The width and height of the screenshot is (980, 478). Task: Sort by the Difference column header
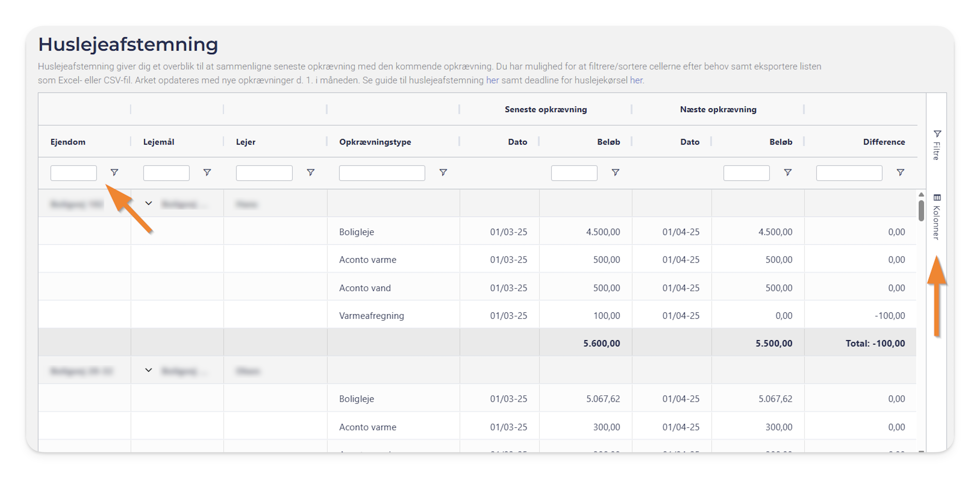[884, 142]
